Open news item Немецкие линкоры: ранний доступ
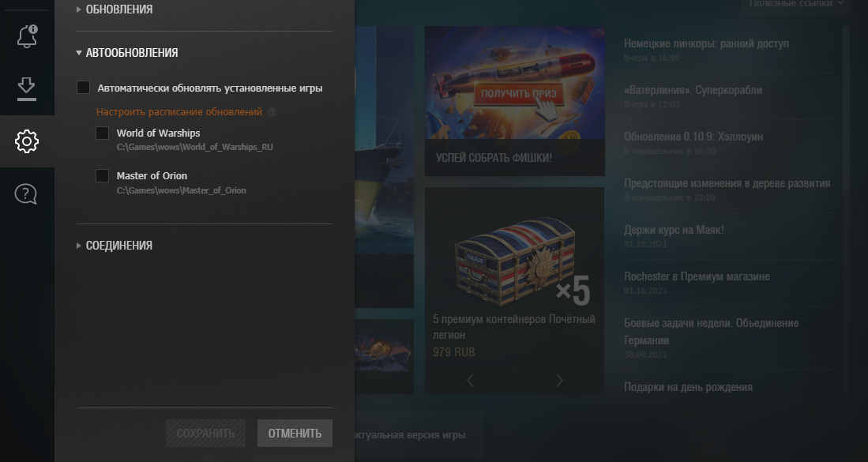The image size is (868, 462). point(706,43)
